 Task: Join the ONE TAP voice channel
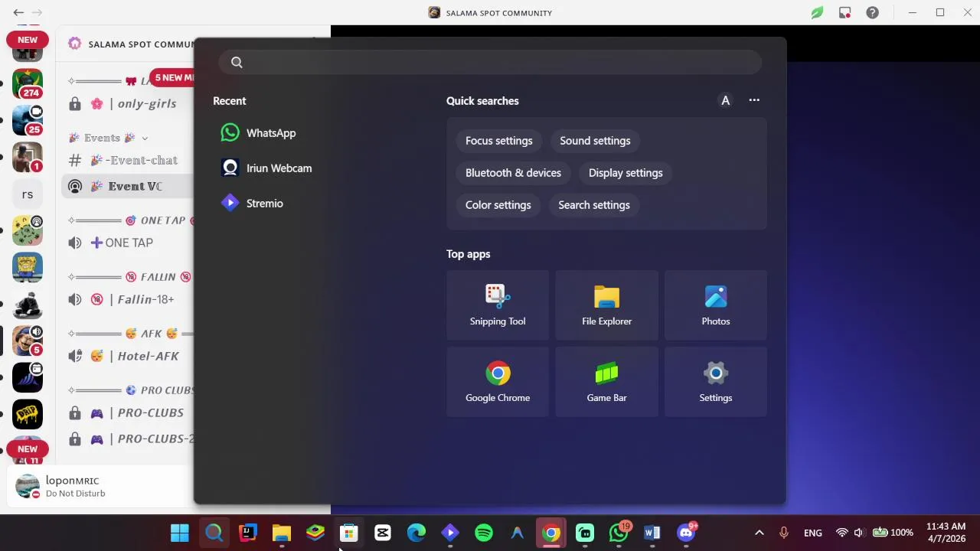(x=128, y=243)
